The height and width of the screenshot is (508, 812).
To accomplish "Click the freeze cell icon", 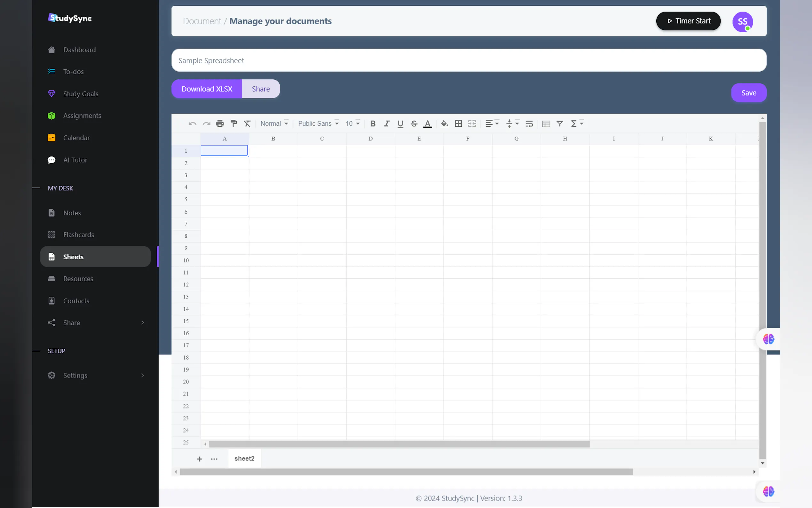I will tap(546, 123).
